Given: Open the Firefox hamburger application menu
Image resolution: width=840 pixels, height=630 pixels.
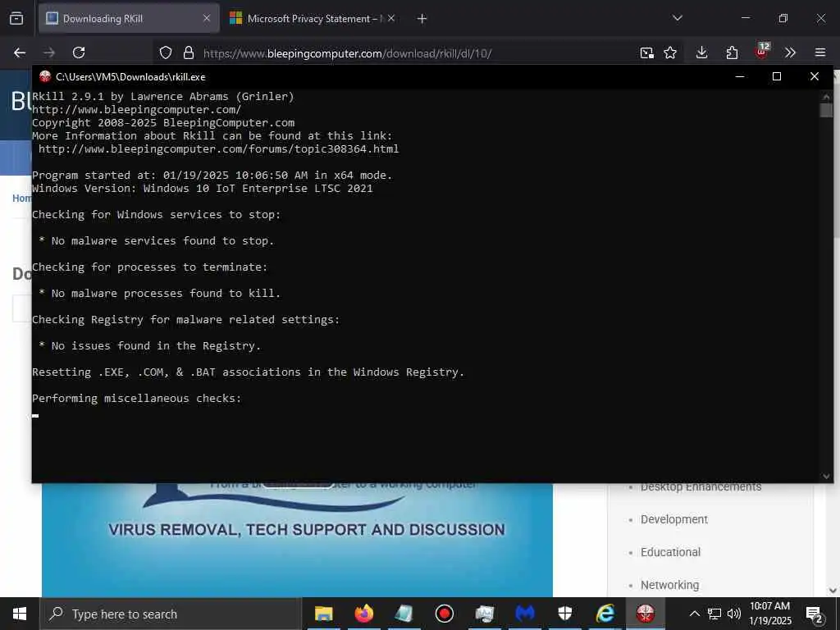Looking at the screenshot, I should coord(820,52).
